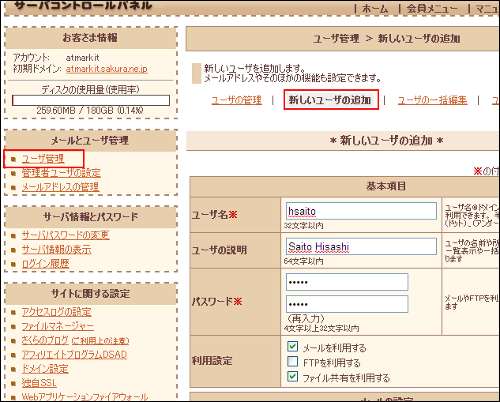Screen dimensions: 500x402
Task: Check the FTPを利用する option
Action: pos(292,362)
